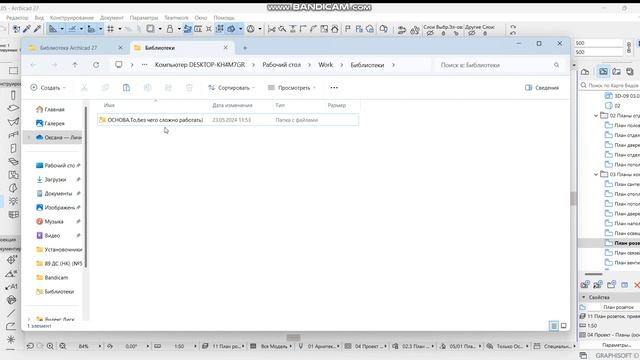
Task: Open the Создать dropdown in Explorer
Action: coord(48,88)
